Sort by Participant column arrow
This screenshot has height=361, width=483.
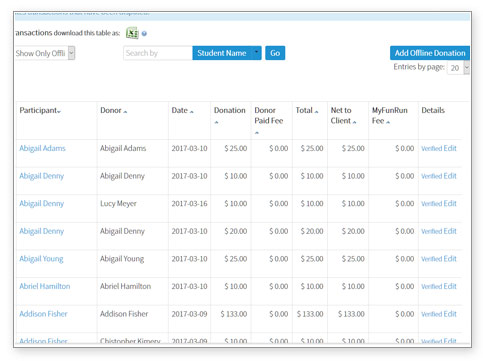[59, 112]
